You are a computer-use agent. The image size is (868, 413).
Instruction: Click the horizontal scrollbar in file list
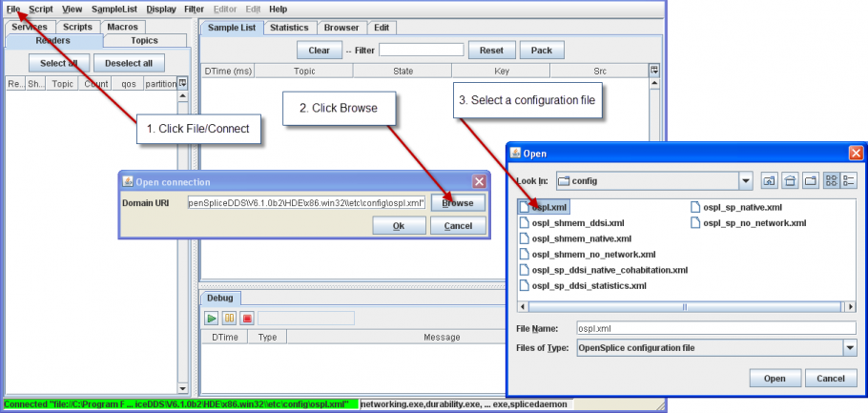tap(686, 306)
